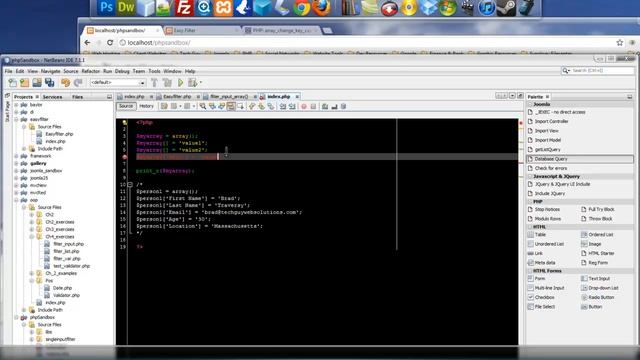Click the New Project toolbar icon

click(24, 83)
